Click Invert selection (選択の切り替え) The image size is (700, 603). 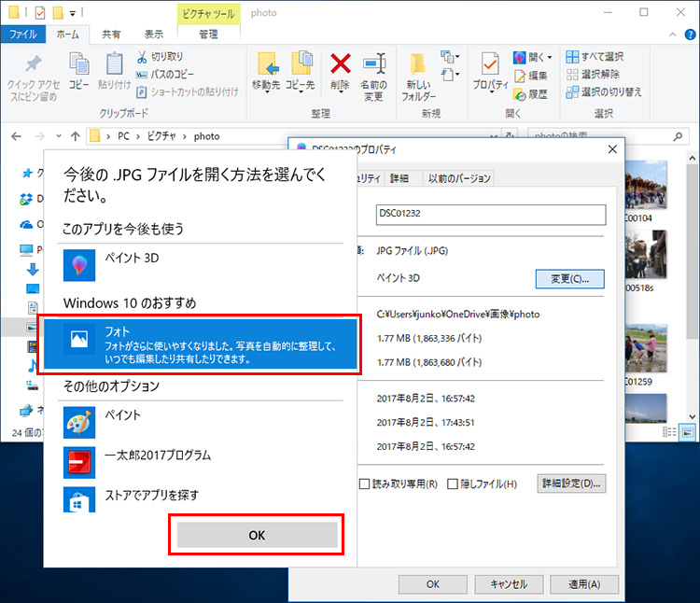604,92
